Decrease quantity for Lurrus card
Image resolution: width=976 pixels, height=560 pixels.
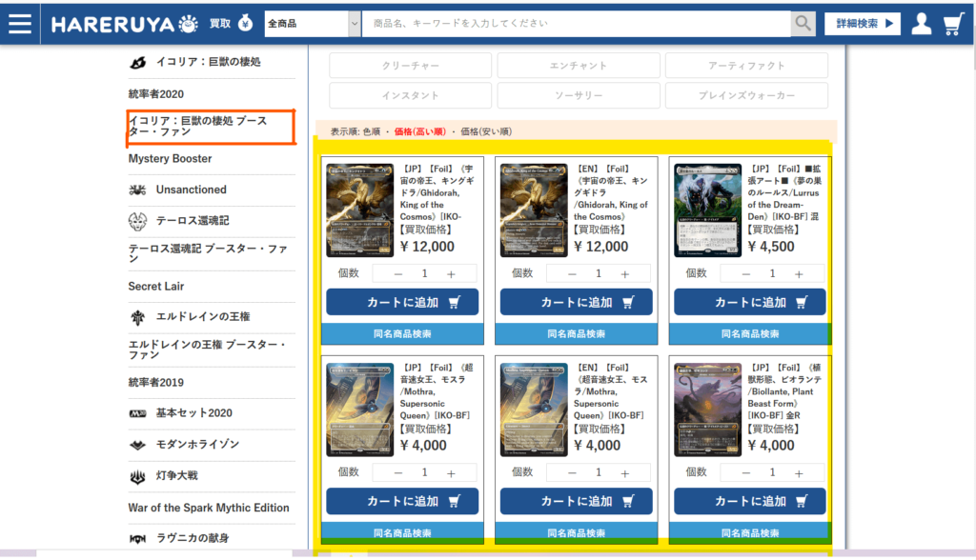[745, 273]
